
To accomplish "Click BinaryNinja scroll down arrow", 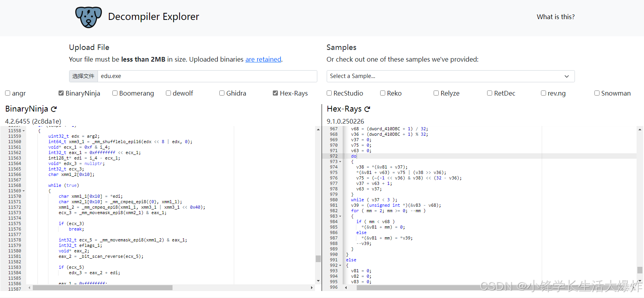I will coord(318,281).
